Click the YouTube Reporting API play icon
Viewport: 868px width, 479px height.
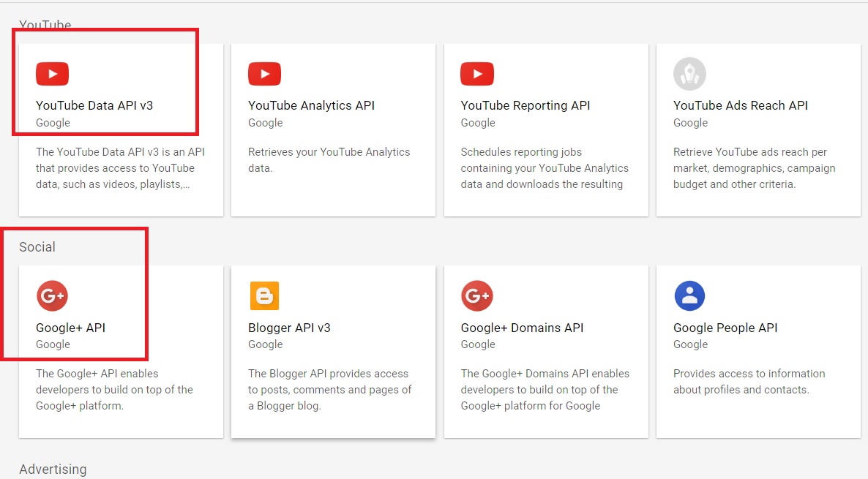point(476,74)
